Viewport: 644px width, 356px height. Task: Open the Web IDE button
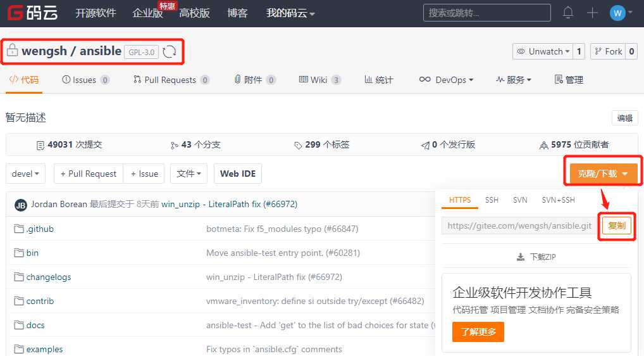click(x=238, y=174)
